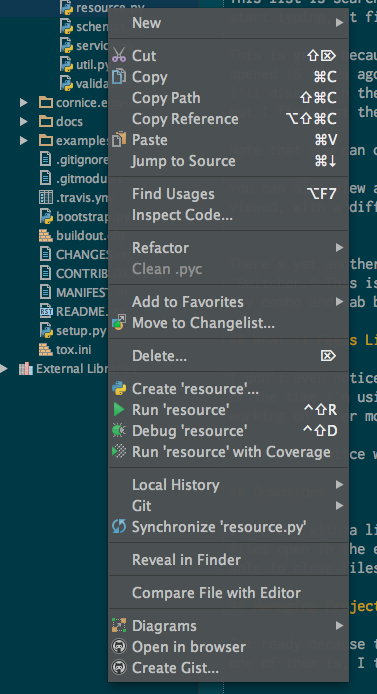
Task: Choose Find Usages
Action: [228, 194]
